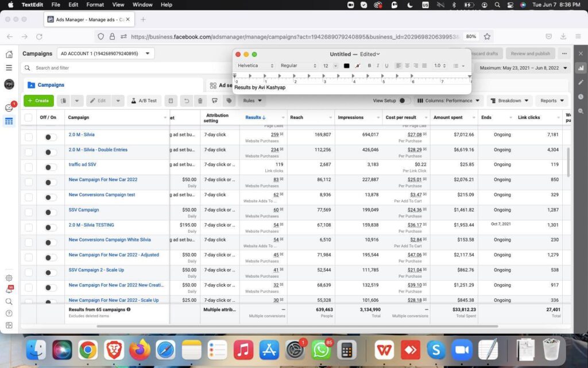Screen dimensions: 588x368
Task: Expand the Breakdown dropdown
Action: [509, 101]
